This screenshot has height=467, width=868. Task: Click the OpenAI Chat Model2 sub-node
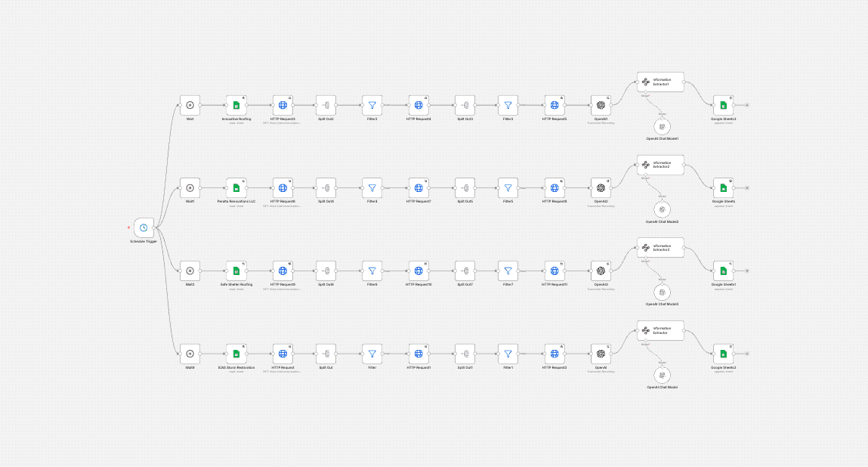(662, 209)
